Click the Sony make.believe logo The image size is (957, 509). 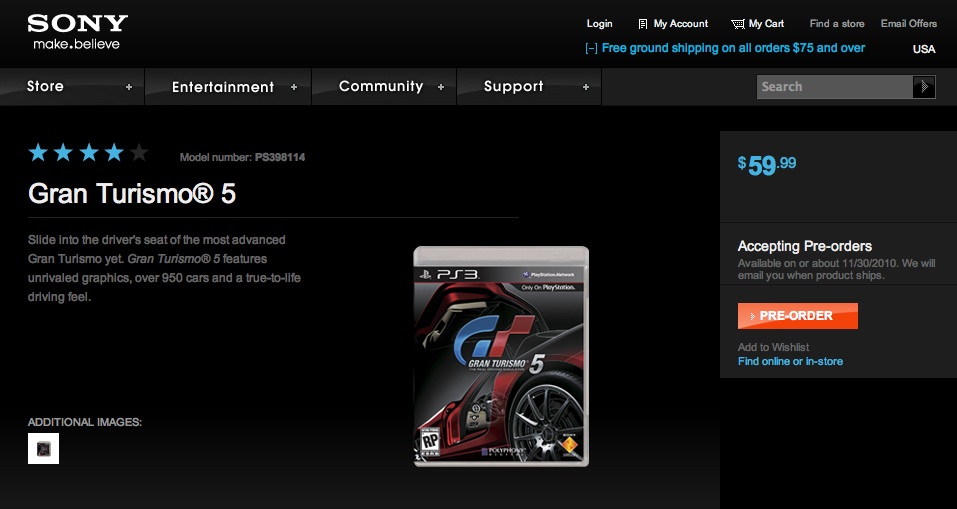point(78,31)
